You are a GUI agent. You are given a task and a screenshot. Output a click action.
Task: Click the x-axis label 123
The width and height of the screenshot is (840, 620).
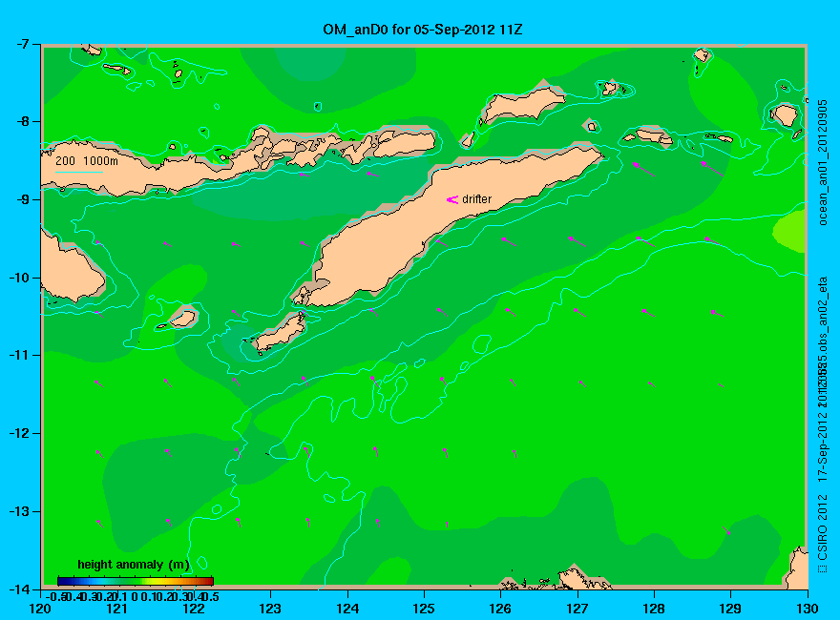click(270, 609)
